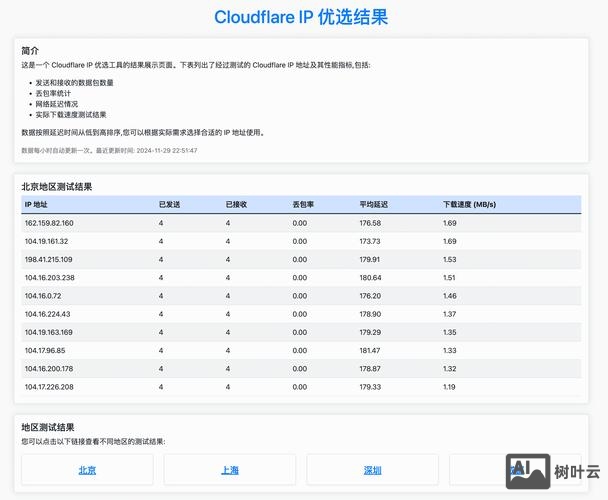Click latency value 180.64
608x500 pixels.
pyautogui.click(x=370, y=278)
